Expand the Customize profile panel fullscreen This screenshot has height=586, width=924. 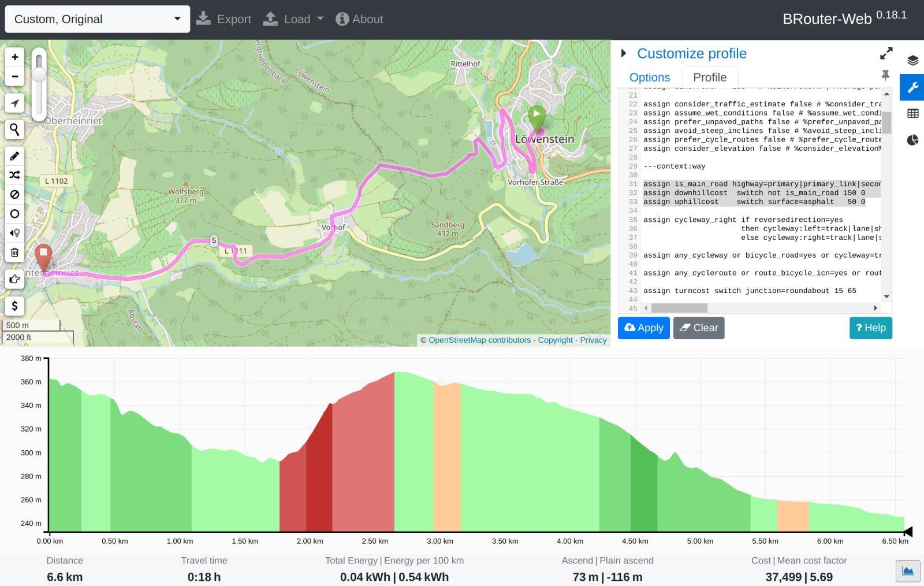coord(886,53)
